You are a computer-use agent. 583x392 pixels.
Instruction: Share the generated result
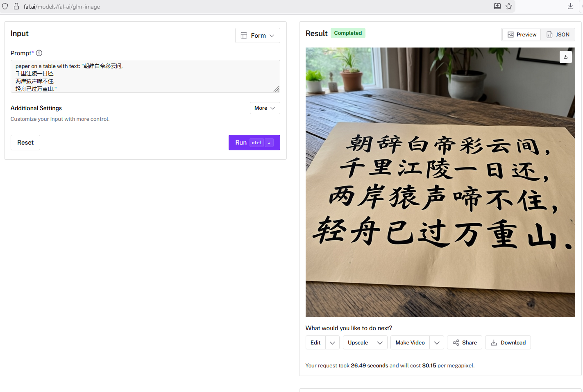click(465, 343)
